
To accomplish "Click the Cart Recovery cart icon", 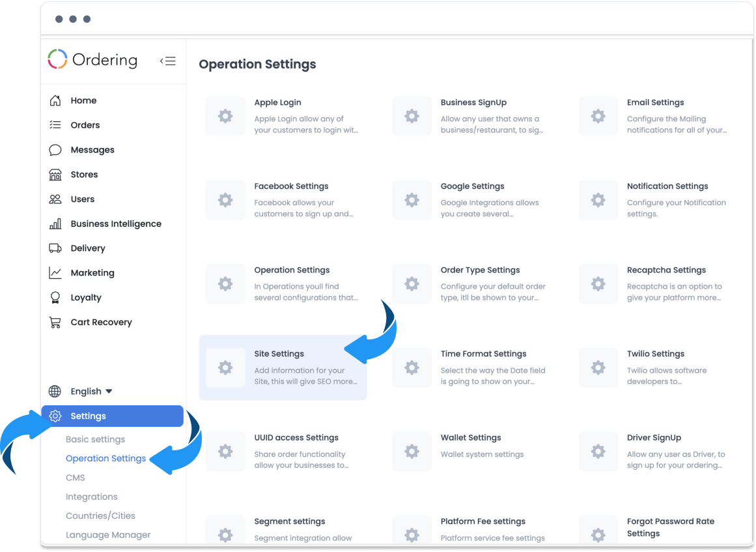I will pyautogui.click(x=55, y=323).
